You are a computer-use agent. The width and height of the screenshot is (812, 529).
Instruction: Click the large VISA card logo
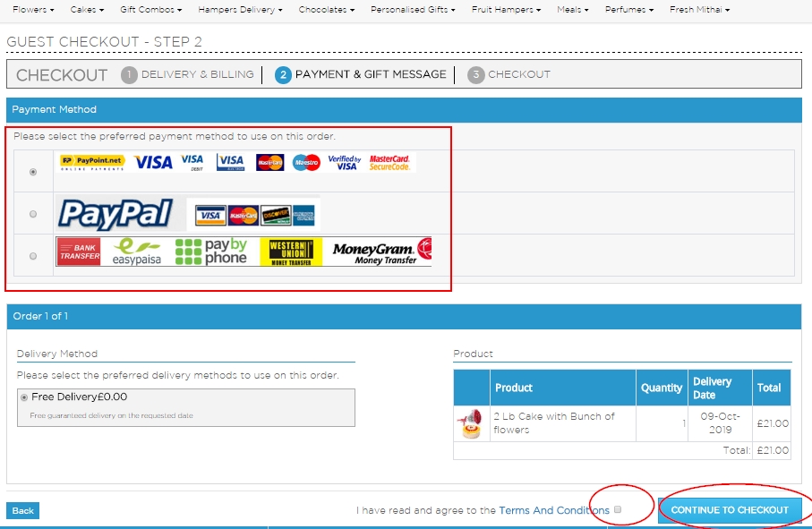[x=153, y=163]
